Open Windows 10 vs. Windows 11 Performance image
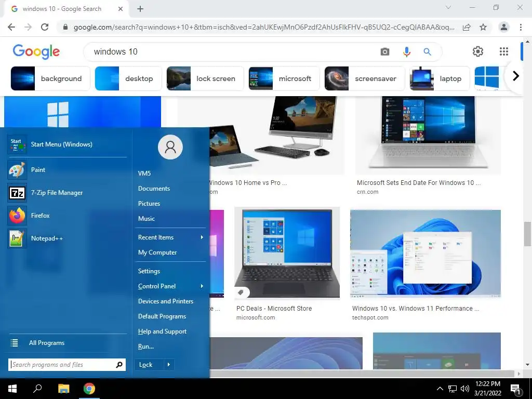 click(x=425, y=254)
